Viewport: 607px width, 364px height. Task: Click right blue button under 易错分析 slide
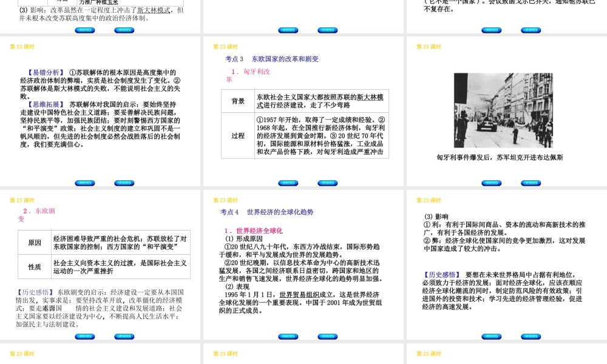(x=124, y=183)
